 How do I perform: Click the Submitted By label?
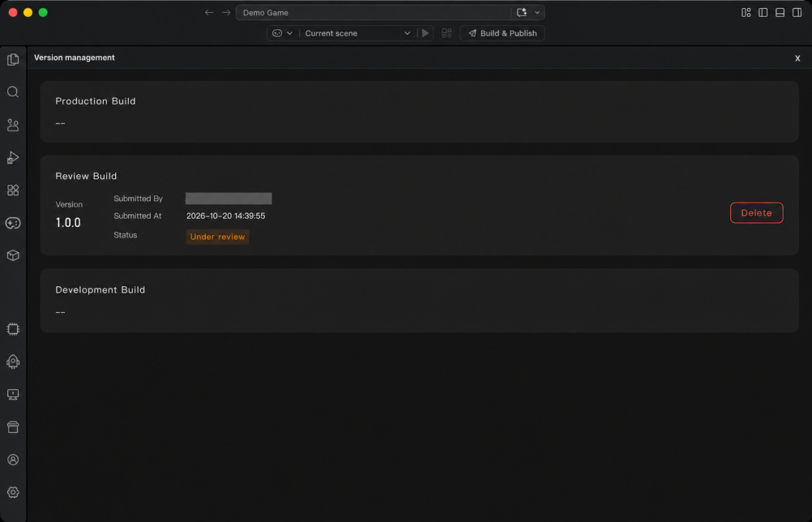pyautogui.click(x=139, y=199)
